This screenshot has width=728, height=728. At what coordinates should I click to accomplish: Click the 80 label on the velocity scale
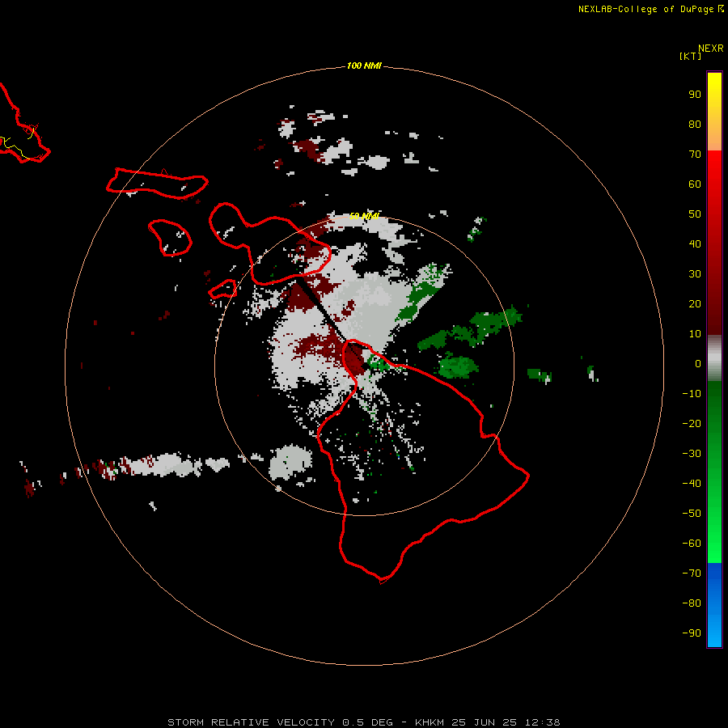pos(695,124)
